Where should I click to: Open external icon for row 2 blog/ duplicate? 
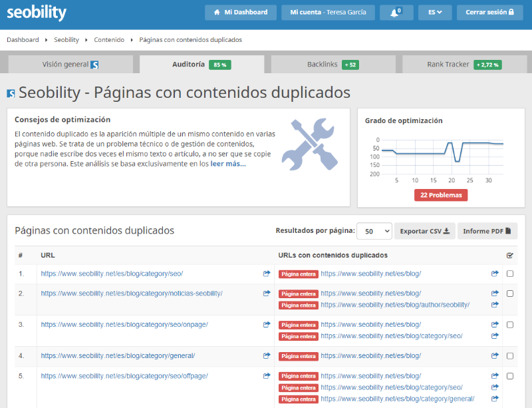[x=495, y=293]
